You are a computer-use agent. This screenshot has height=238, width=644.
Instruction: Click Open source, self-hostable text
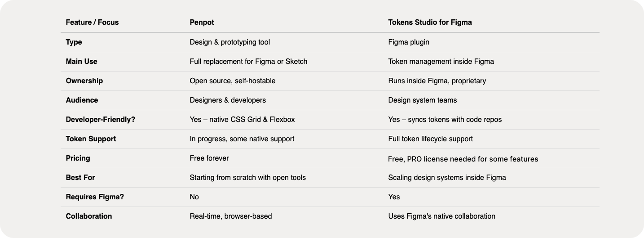(233, 81)
